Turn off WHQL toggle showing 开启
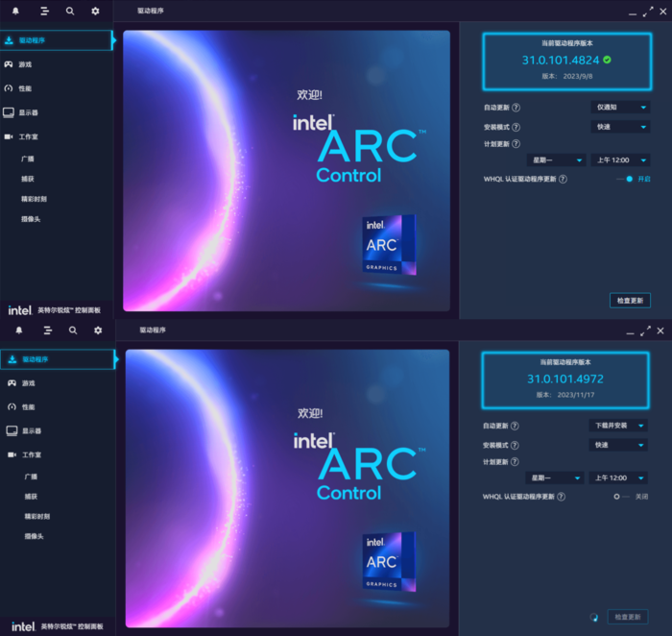This screenshot has height=636, width=672. (625, 179)
